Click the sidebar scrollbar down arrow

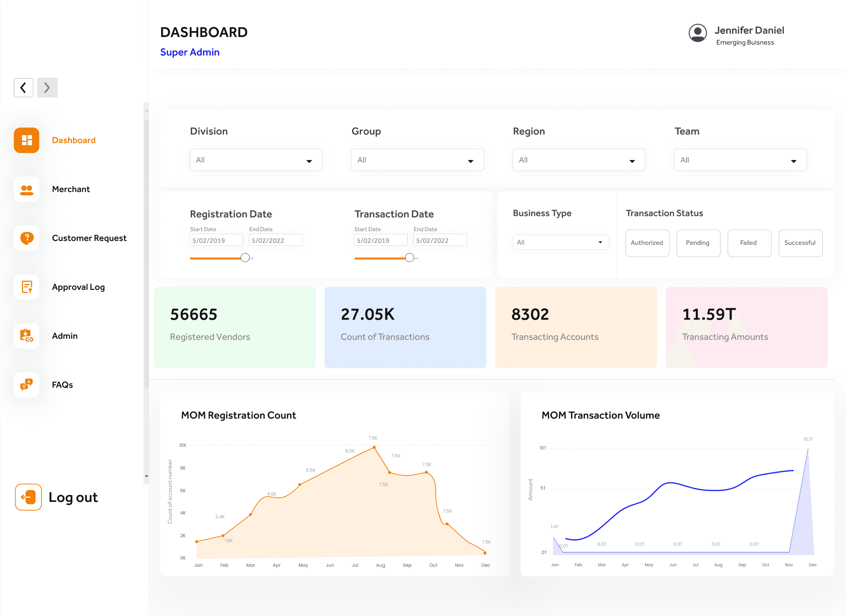[x=146, y=476]
